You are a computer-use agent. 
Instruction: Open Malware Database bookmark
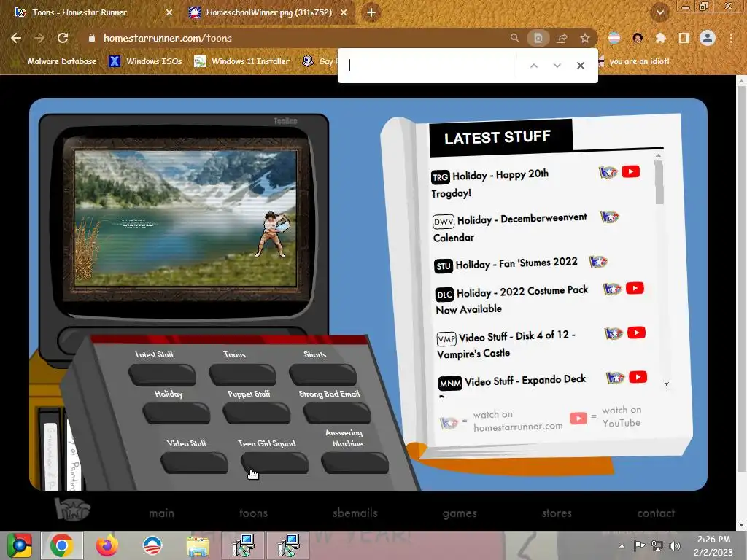click(x=55, y=61)
